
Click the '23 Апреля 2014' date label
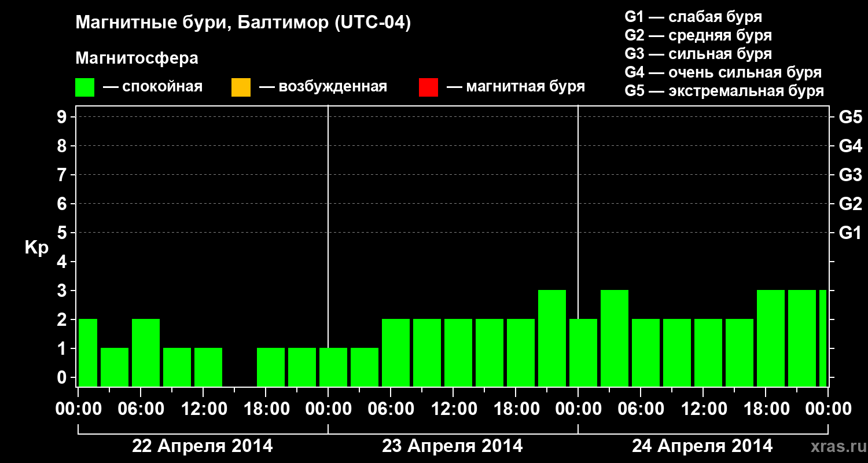point(453,446)
